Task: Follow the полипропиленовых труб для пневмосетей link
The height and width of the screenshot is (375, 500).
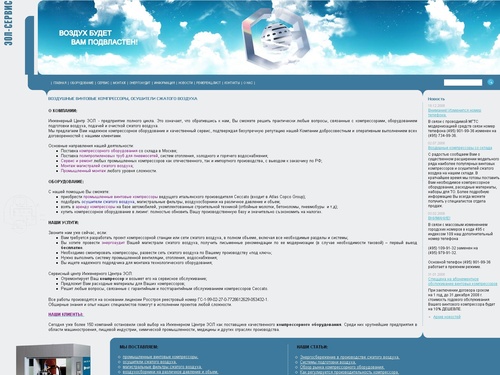Action: [119, 156]
